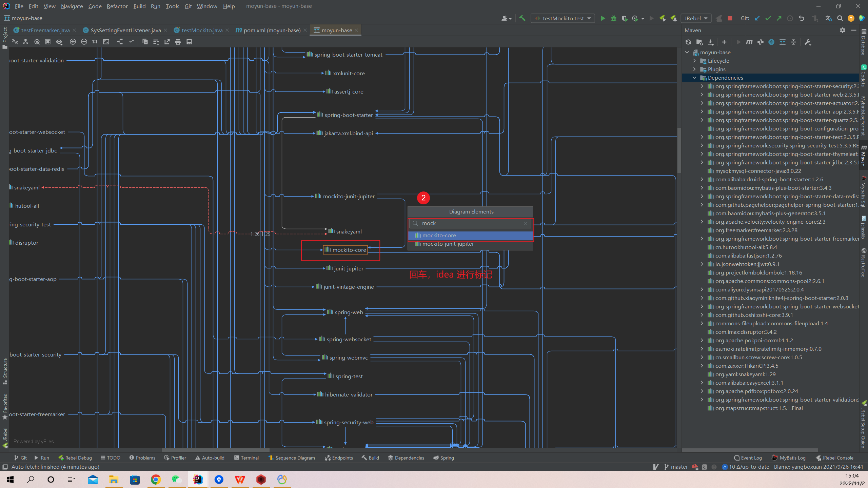Click the fit content icon in diagram toolbar
Viewport: 868px width, 488px height.
[x=106, y=42]
